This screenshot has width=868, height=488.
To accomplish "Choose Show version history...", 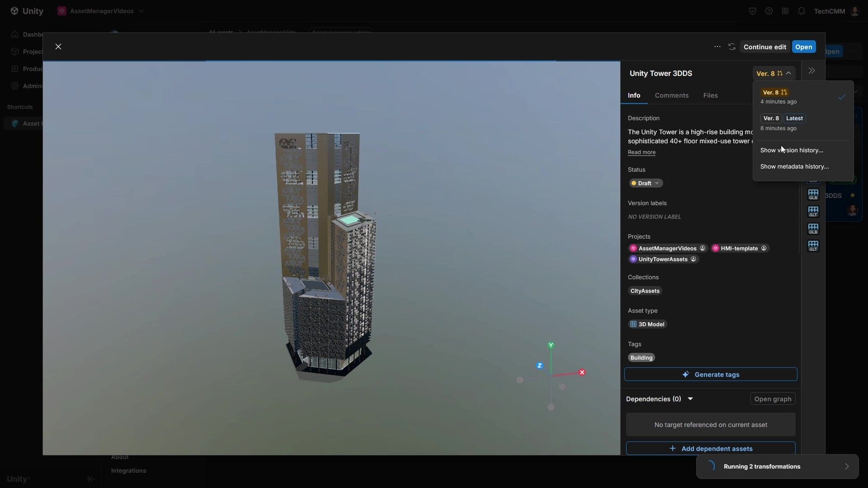I will point(792,150).
